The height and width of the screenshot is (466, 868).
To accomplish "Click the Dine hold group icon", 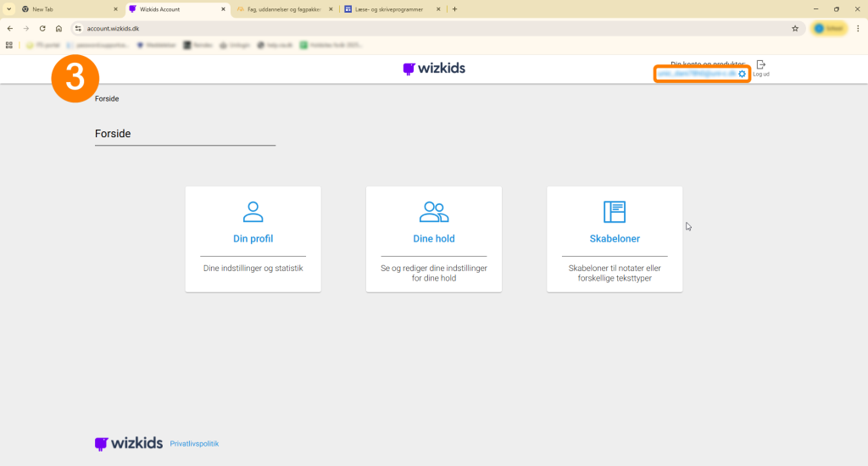I will click(x=434, y=211).
